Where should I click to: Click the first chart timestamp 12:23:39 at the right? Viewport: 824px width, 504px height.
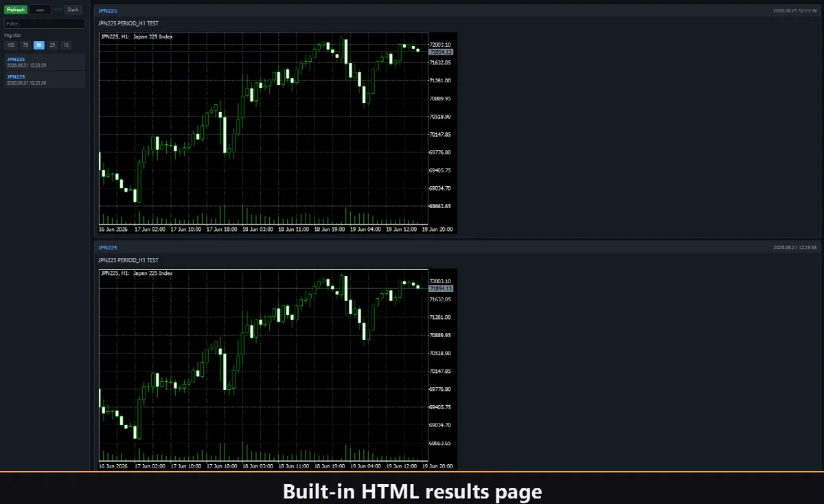click(x=794, y=11)
